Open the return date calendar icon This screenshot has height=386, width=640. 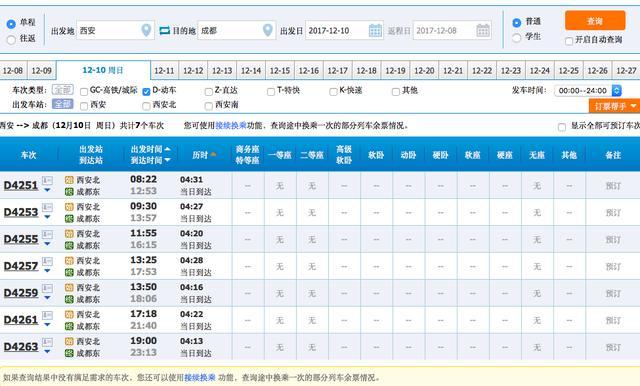(x=483, y=31)
